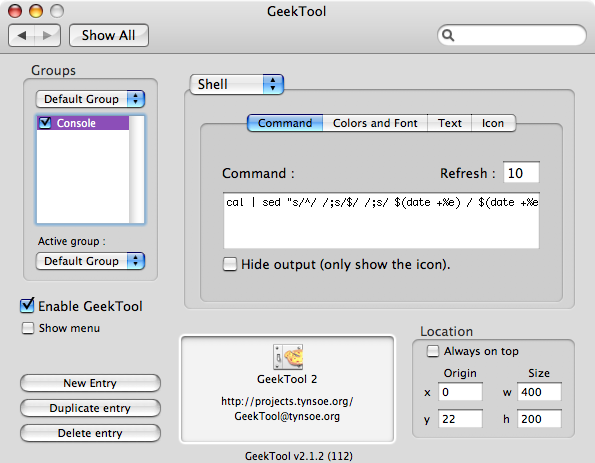Close the GeekTool window
Screen dimensions: 595x463
pos(15,11)
